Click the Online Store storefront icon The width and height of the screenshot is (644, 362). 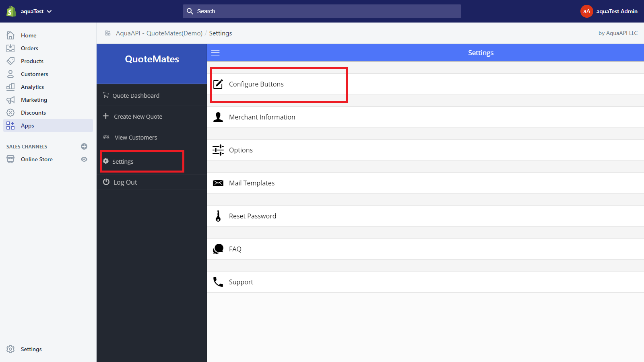[x=10, y=159]
